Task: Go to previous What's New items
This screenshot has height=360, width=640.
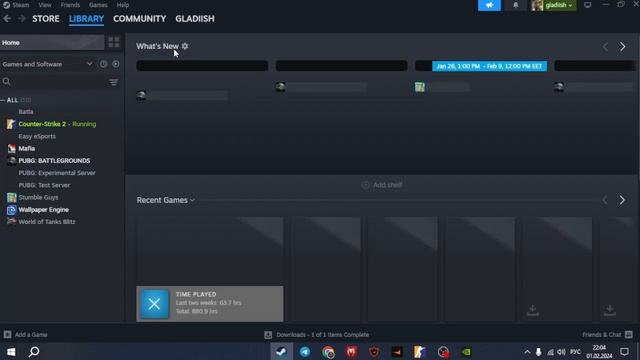Action: (605, 47)
